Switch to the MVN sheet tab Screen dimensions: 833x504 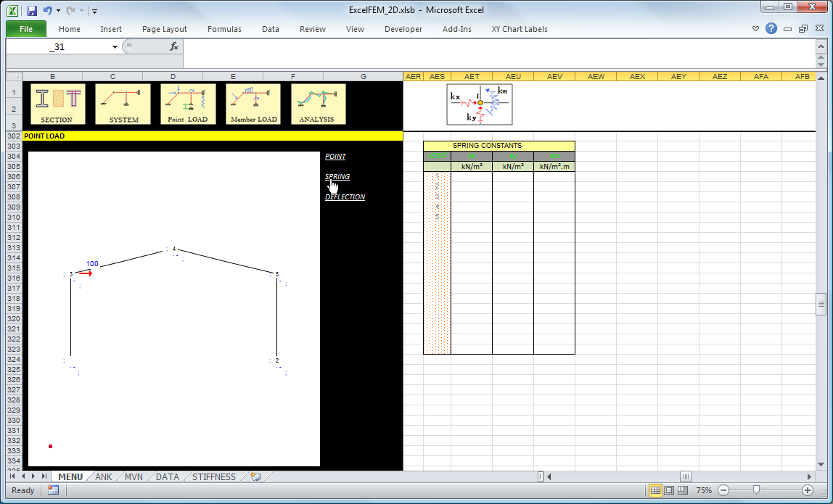(x=134, y=477)
